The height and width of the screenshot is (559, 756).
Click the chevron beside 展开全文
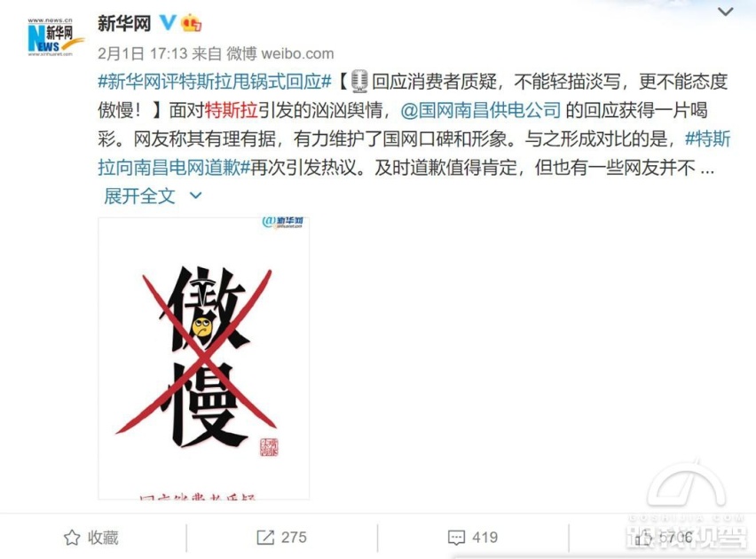tap(195, 195)
